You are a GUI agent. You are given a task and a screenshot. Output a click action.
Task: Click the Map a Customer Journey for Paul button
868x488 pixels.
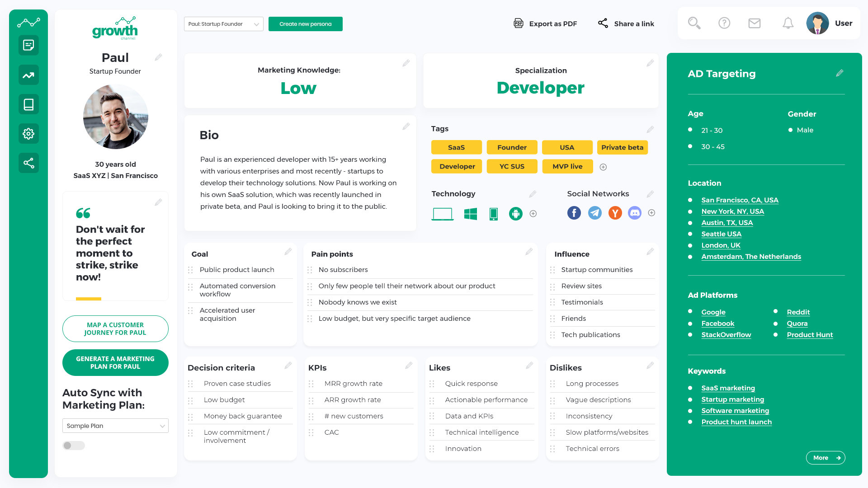pos(115,328)
